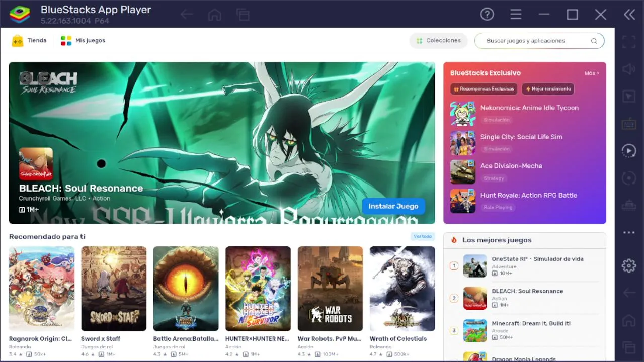The width and height of the screenshot is (644, 362).
Task: Open keyboard game controls in side toolbar
Action: [x=629, y=124]
